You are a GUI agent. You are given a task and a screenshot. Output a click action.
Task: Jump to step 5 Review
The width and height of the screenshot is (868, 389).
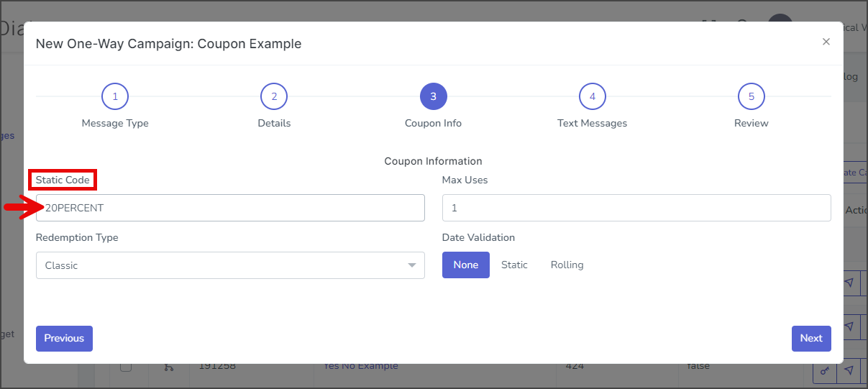click(x=751, y=96)
